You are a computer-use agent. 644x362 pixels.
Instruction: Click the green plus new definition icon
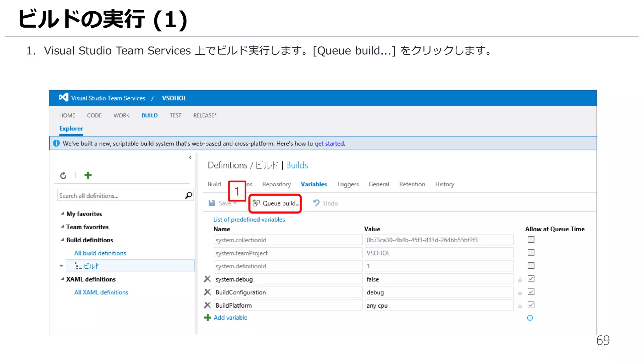click(x=88, y=175)
